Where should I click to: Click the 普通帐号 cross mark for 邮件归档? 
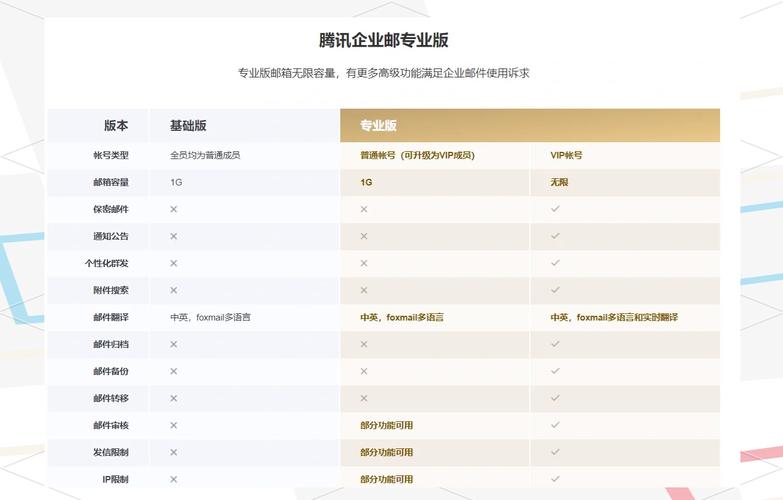click(x=364, y=344)
